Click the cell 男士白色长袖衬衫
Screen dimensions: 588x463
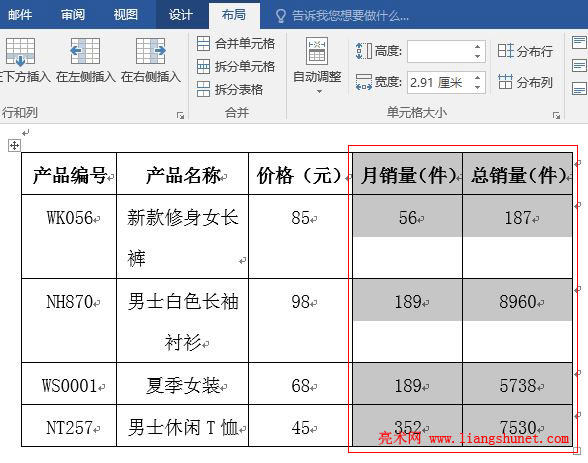183,321
